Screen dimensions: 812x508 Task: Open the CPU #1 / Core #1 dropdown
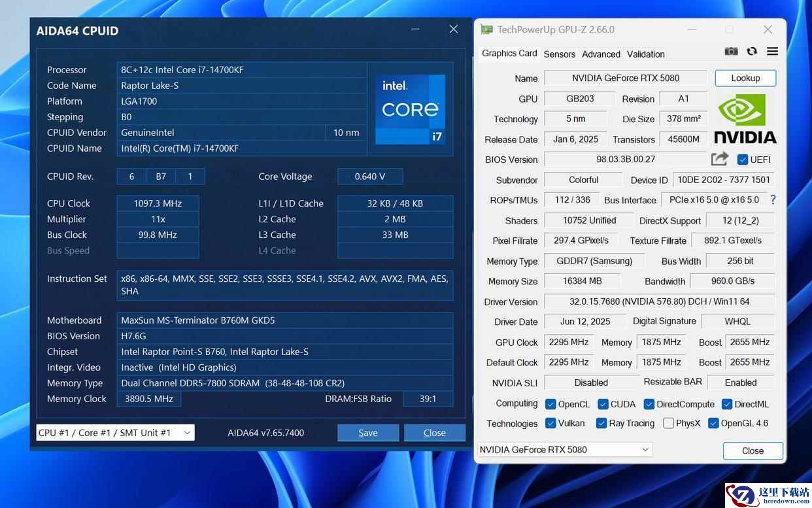click(x=115, y=433)
